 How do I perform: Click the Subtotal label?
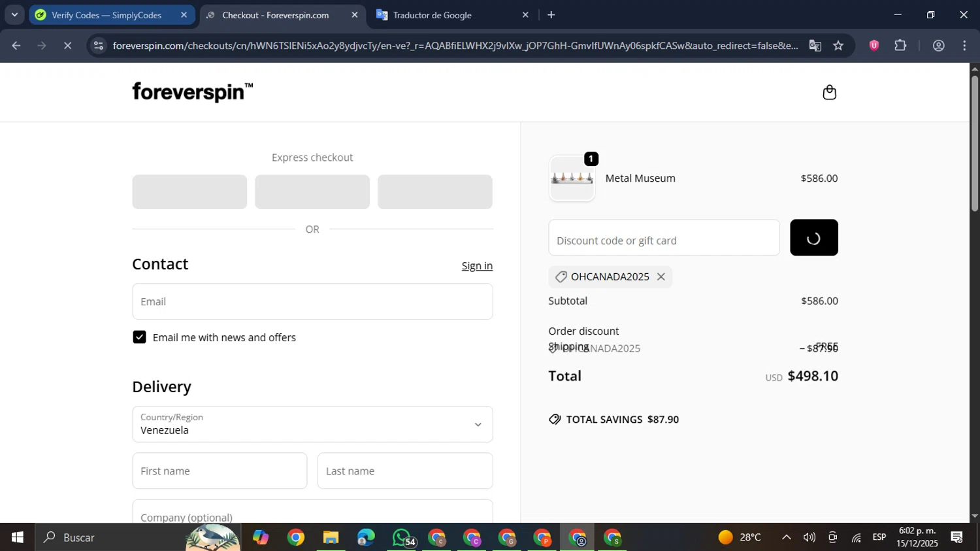(x=568, y=301)
